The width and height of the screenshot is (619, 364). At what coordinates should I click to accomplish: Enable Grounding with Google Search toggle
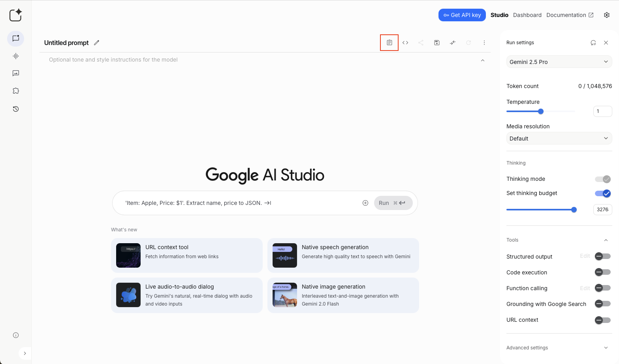pyautogui.click(x=603, y=304)
